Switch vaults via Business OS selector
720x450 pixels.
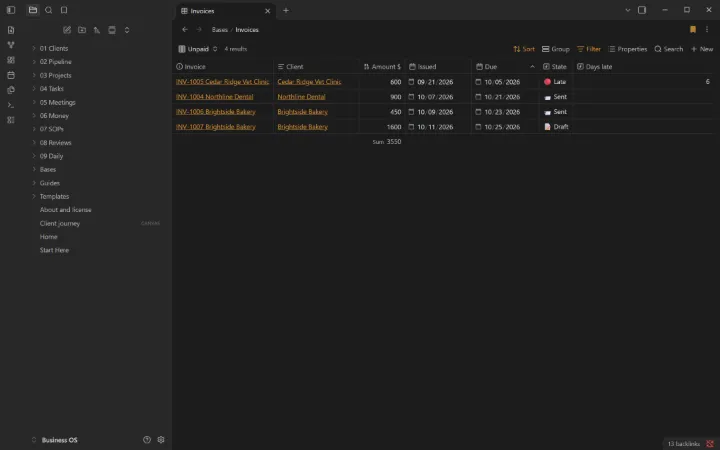55,440
